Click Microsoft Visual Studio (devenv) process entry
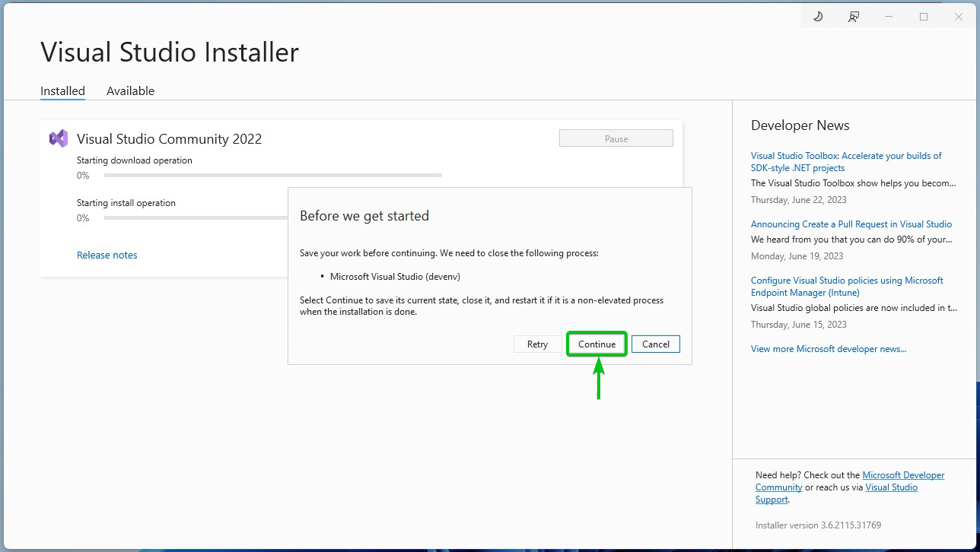The image size is (980, 552). 395,277
